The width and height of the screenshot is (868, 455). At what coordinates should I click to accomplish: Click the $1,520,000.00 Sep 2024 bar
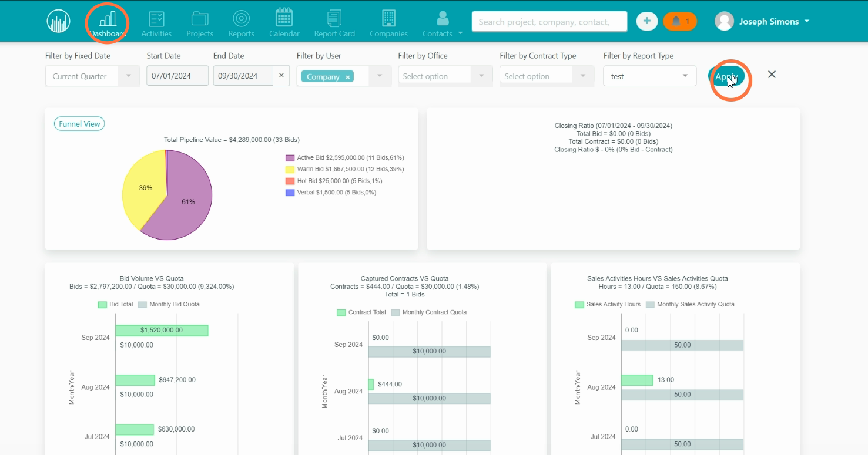(162, 331)
